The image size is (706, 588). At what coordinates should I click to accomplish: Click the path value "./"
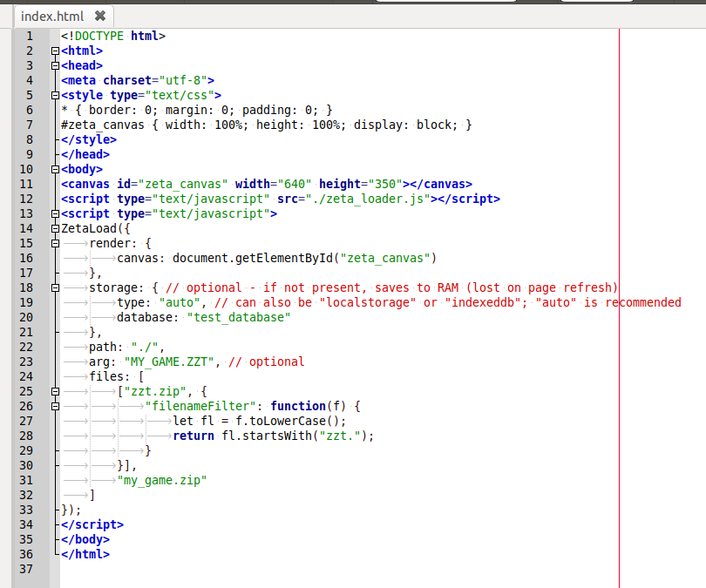point(145,347)
